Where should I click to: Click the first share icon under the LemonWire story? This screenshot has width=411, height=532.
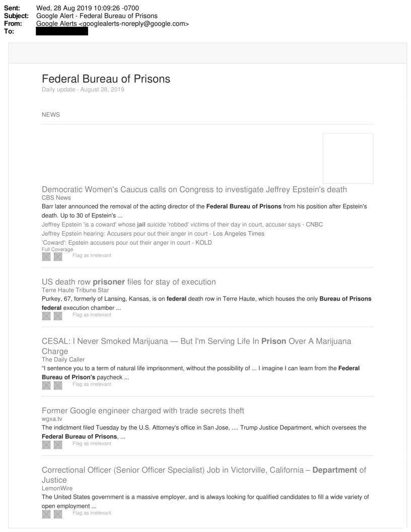[46, 514]
